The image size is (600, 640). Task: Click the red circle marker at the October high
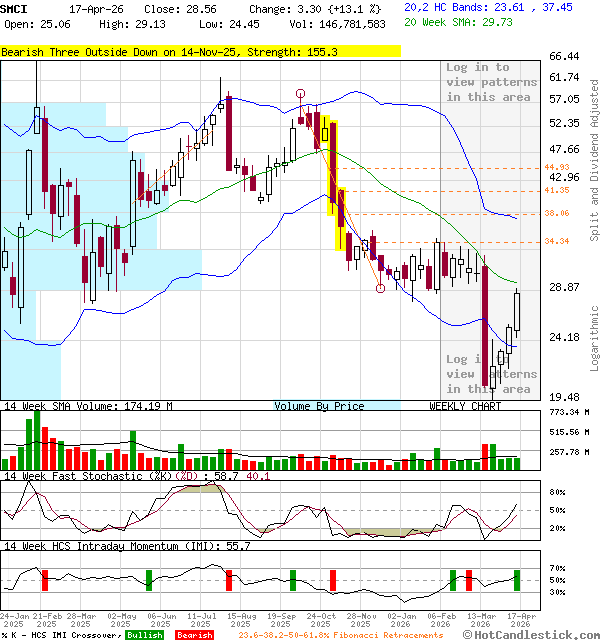301,94
